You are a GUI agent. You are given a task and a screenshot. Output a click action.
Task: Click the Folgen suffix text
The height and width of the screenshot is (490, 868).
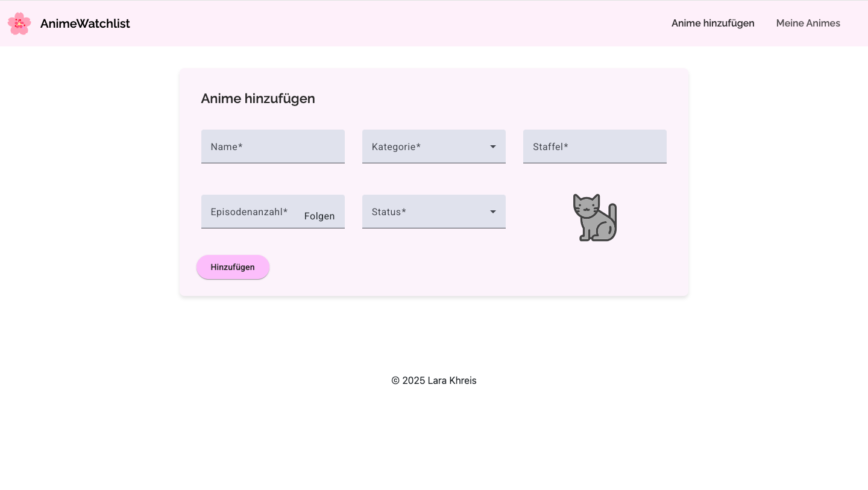pyautogui.click(x=319, y=216)
